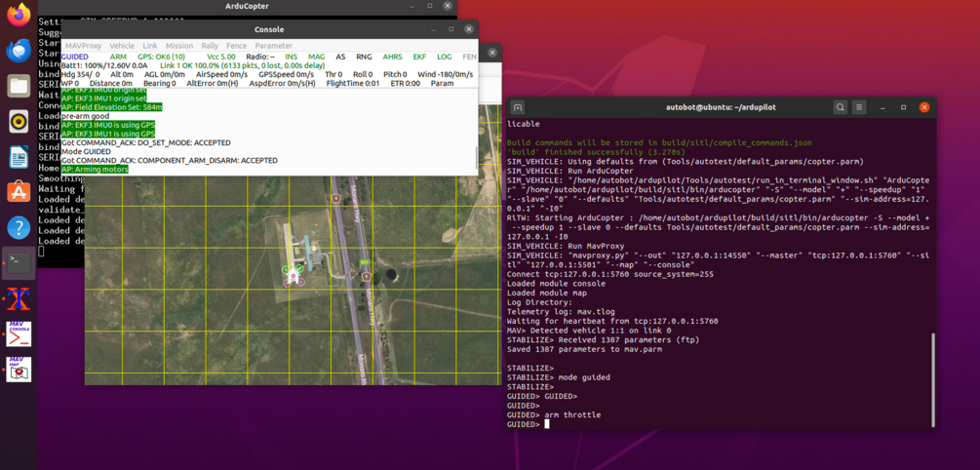Open LibreOffice Writer from the dock
The image size is (980, 470).
[x=19, y=157]
